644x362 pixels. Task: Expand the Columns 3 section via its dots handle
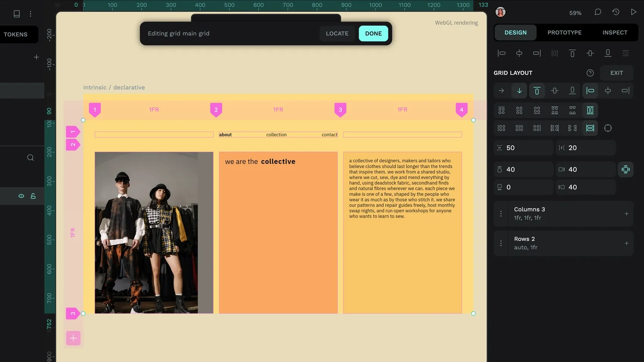click(x=501, y=214)
